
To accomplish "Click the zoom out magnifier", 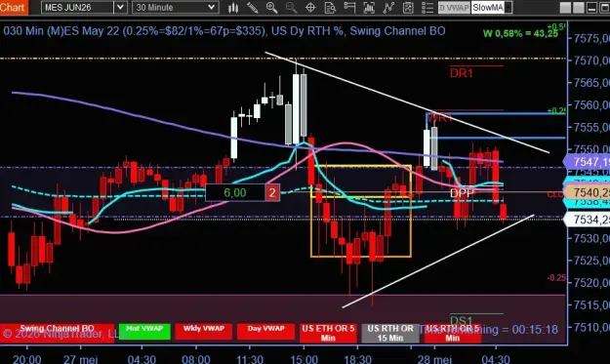I will tap(291, 8).
